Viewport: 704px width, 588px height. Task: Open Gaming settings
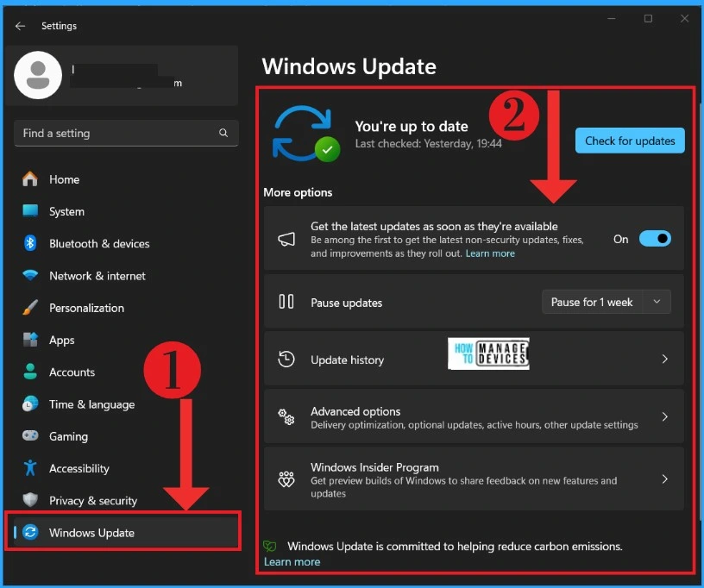coord(126,436)
